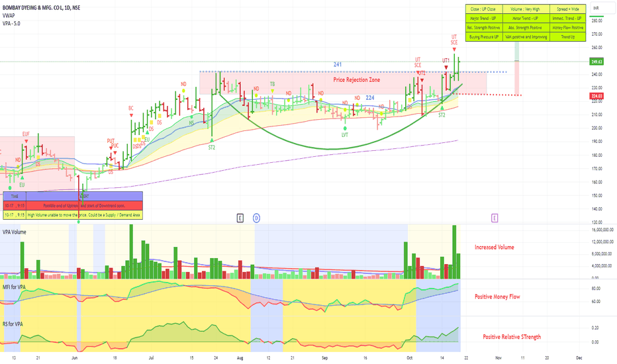Click the 'Sep' label on the time axis

pos(324,358)
